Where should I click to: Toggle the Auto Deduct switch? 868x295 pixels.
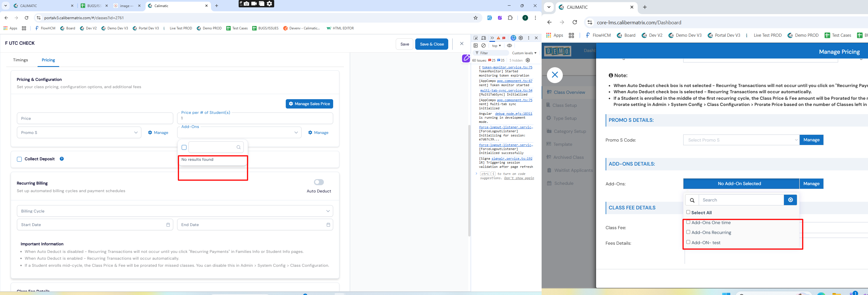[319, 182]
